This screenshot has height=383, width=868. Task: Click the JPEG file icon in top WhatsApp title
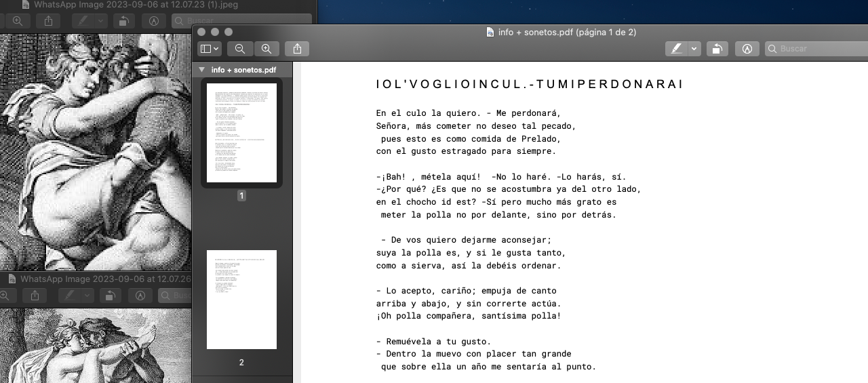point(26,4)
